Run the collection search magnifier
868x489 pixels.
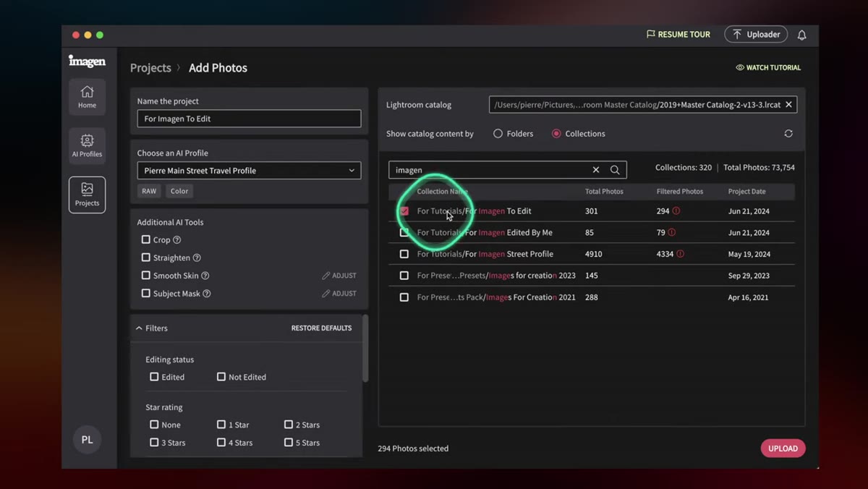(615, 170)
